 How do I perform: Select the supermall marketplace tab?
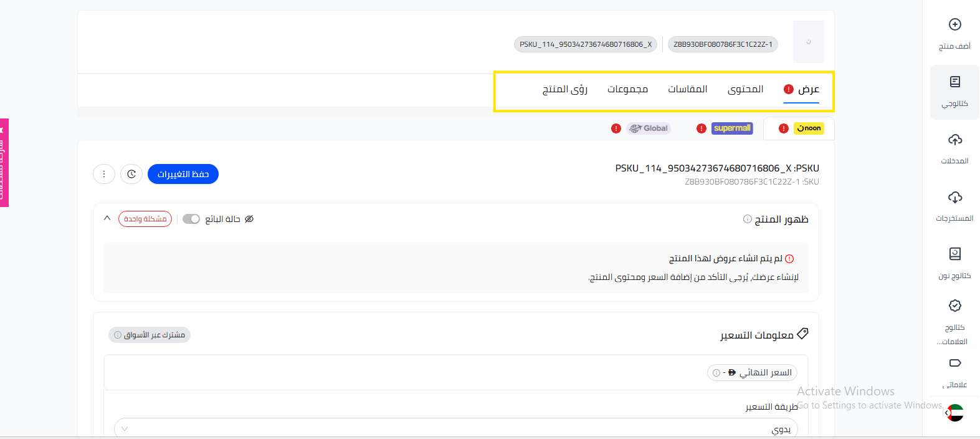point(731,128)
